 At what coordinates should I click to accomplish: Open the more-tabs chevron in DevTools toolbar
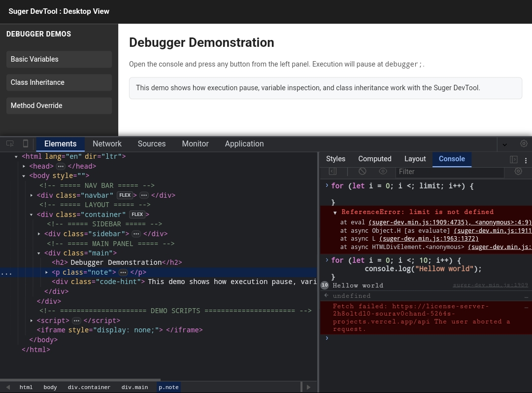click(505, 144)
